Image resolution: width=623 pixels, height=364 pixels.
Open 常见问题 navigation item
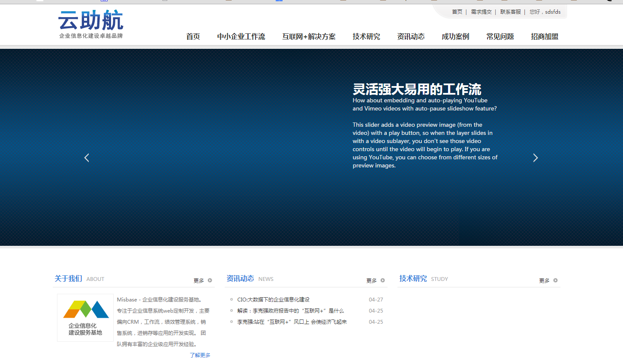500,37
